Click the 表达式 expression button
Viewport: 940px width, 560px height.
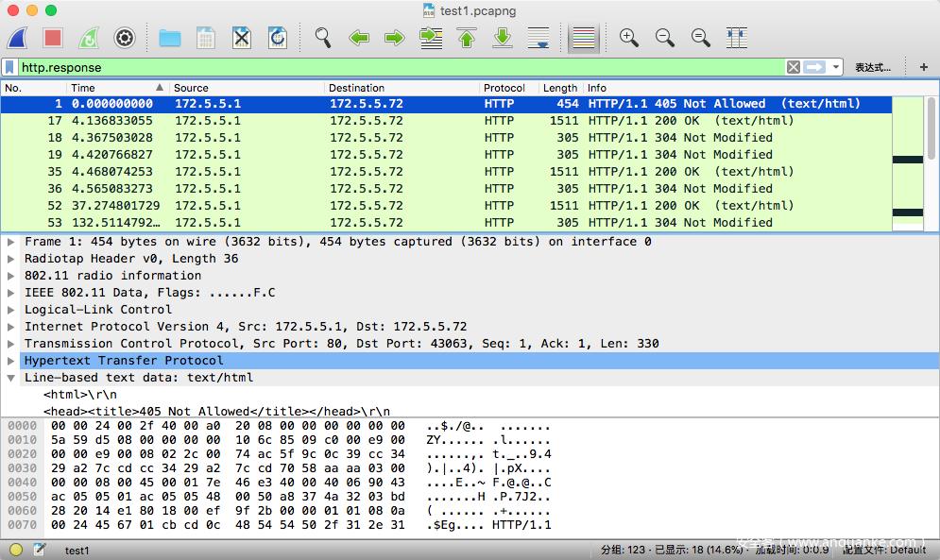(872, 67)
